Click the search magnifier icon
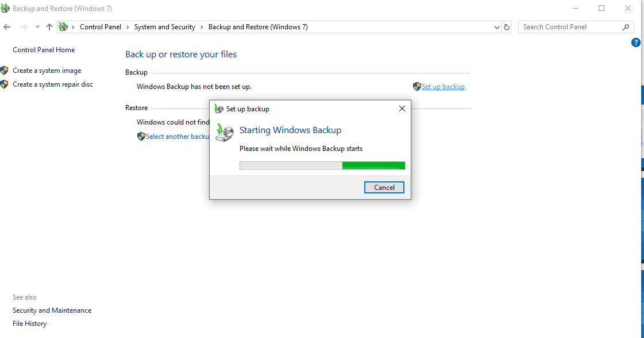The width and height of the screenshot is (644, 338). 626,27
